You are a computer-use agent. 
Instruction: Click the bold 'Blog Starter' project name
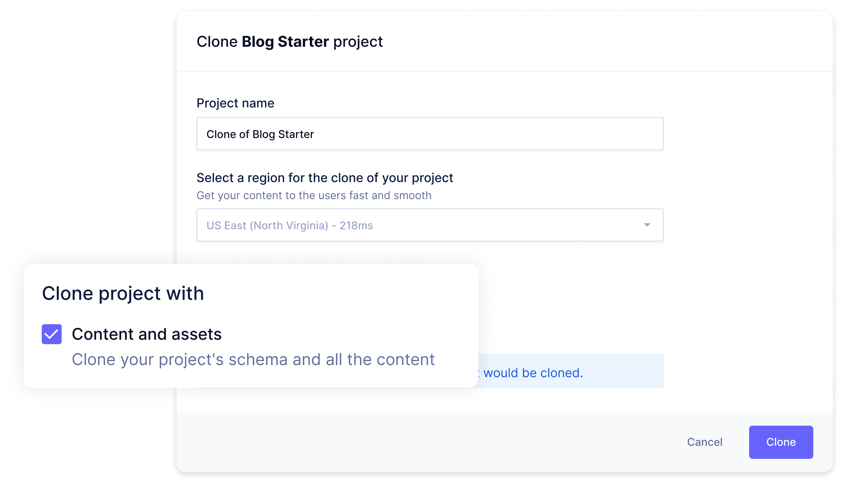click(285, 42)
